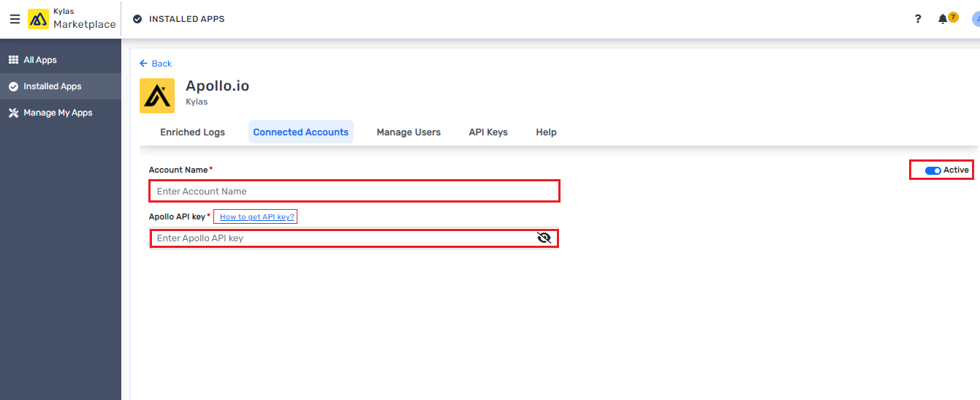Image resolution: width=980 pixels, height=400 pixels.
Task: Open the hamburger menu icon
Action: point(15,19)
